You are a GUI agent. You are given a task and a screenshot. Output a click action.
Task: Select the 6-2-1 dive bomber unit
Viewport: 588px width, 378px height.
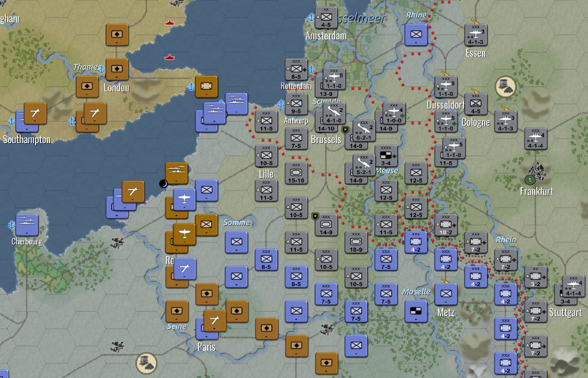coord(363,130)
